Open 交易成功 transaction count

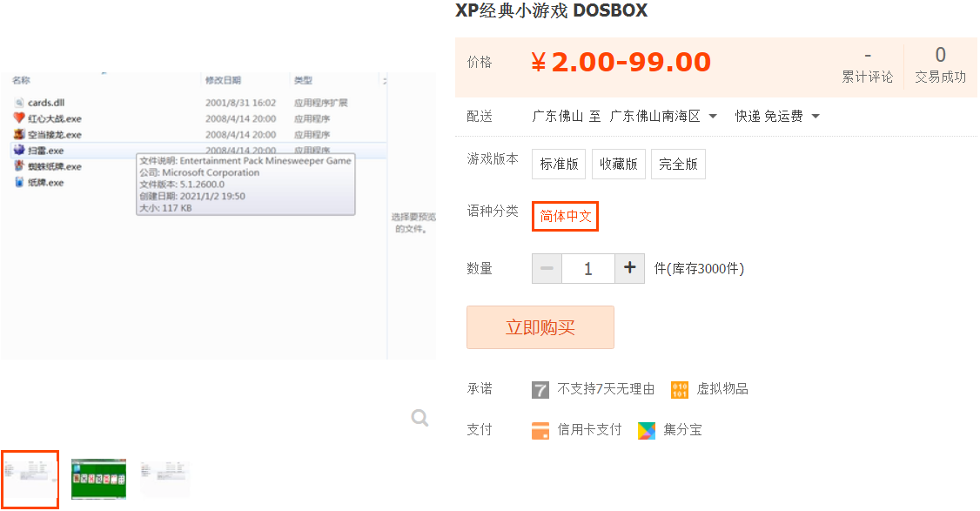tap(940, 65)
